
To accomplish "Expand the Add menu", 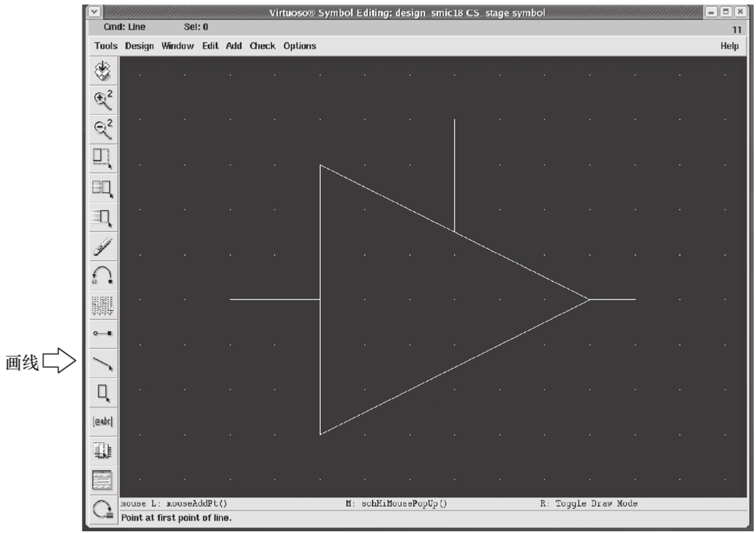I will coord(233,46).
